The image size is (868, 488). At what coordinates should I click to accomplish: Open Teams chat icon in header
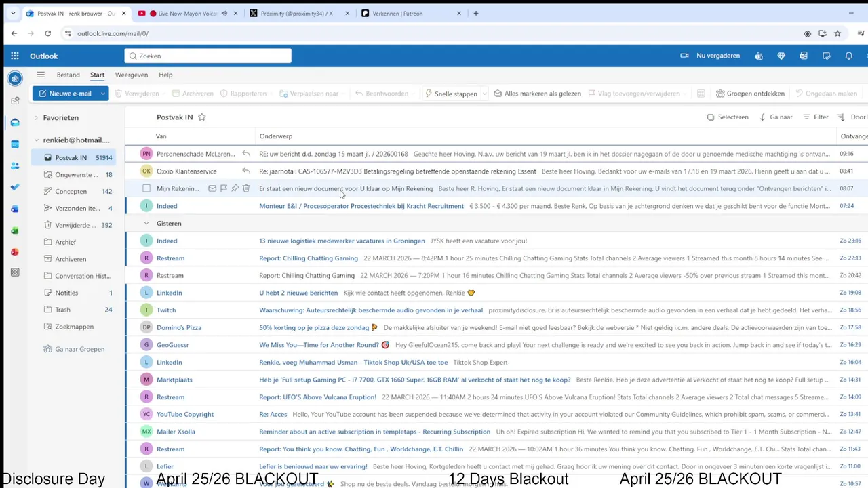(759, 56)
